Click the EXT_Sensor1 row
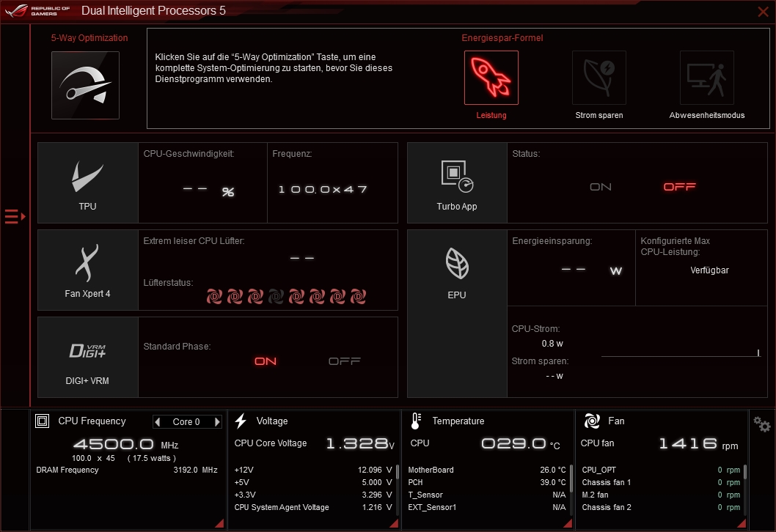The width and height of the screenshot is (776, 532). tap(487, 507)
